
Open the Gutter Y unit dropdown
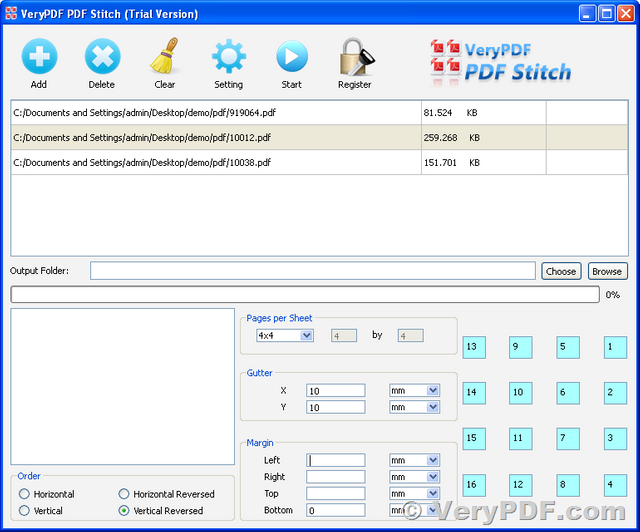click(414, 407)
